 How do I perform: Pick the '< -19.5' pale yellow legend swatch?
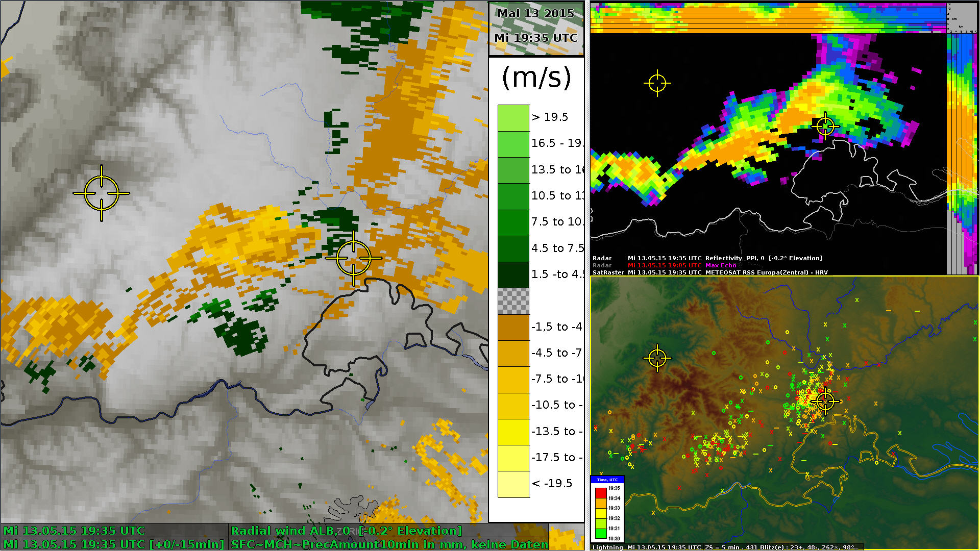coord(513,484)
